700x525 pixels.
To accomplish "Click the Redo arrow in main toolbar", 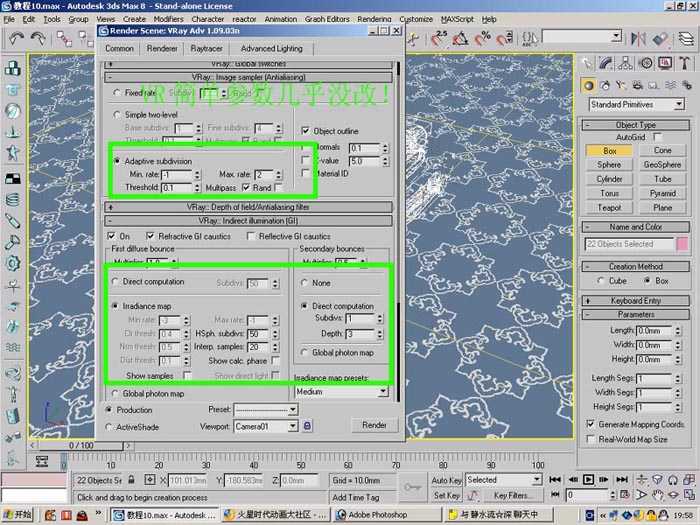I will [38, 39].
